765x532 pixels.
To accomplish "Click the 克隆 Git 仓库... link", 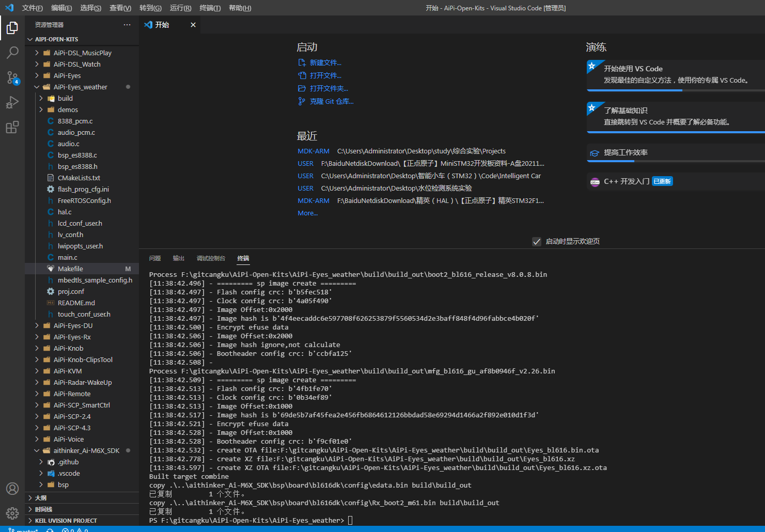I will pos(332,101).
